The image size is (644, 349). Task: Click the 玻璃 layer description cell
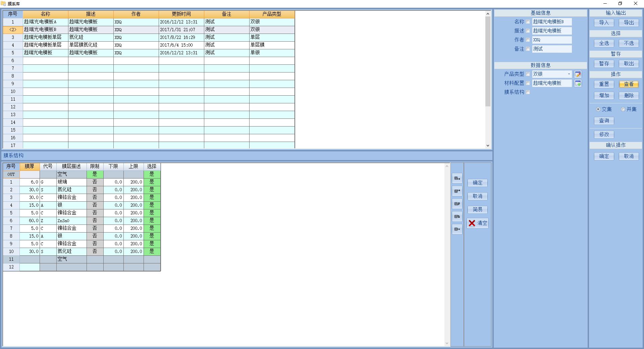(71, 182)
